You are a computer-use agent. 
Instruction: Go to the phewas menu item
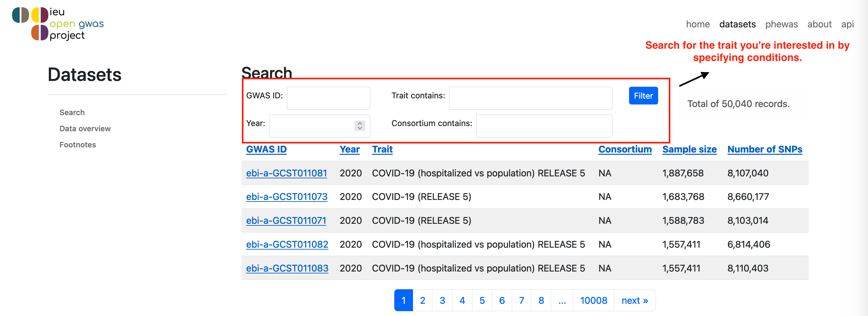click(781, 24)
